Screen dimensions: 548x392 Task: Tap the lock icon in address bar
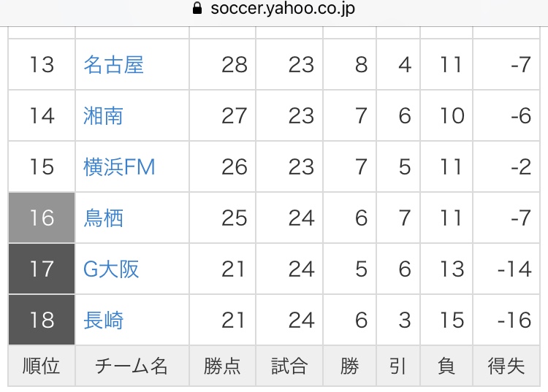coord(195,9)
